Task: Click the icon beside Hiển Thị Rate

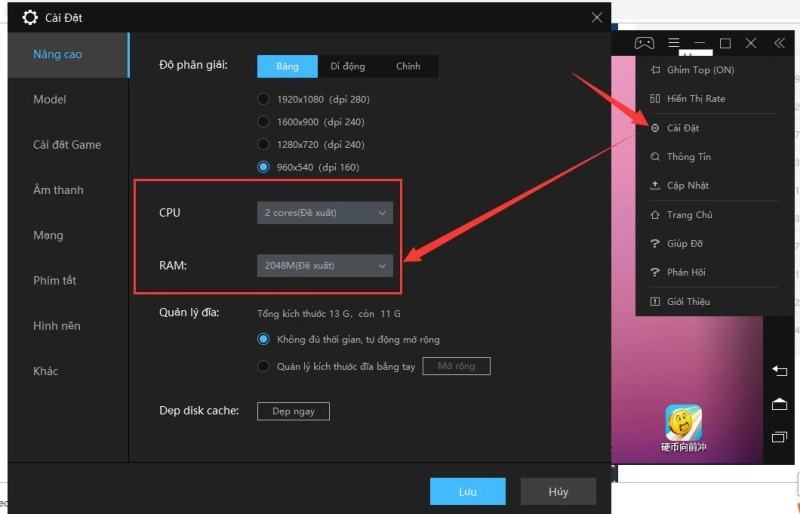Action: coord(655,99)
